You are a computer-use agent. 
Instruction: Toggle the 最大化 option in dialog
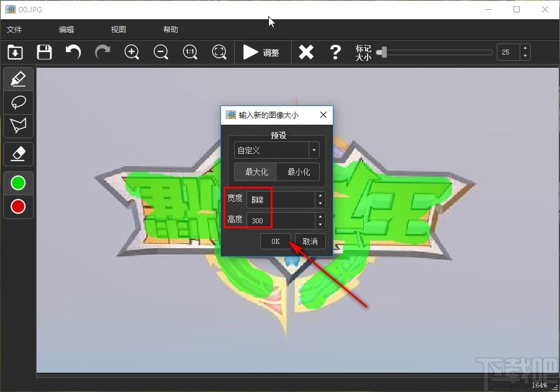pos(256,172)
